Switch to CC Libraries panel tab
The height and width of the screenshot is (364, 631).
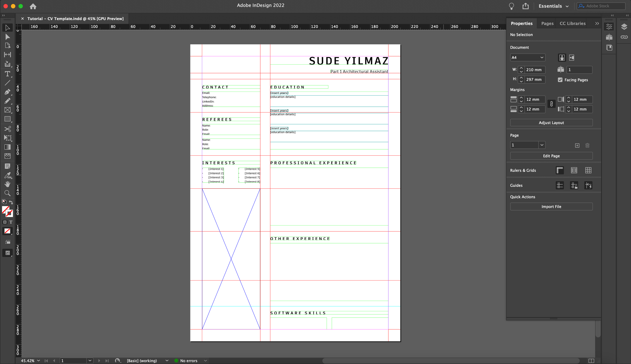(x=572, y=23)
